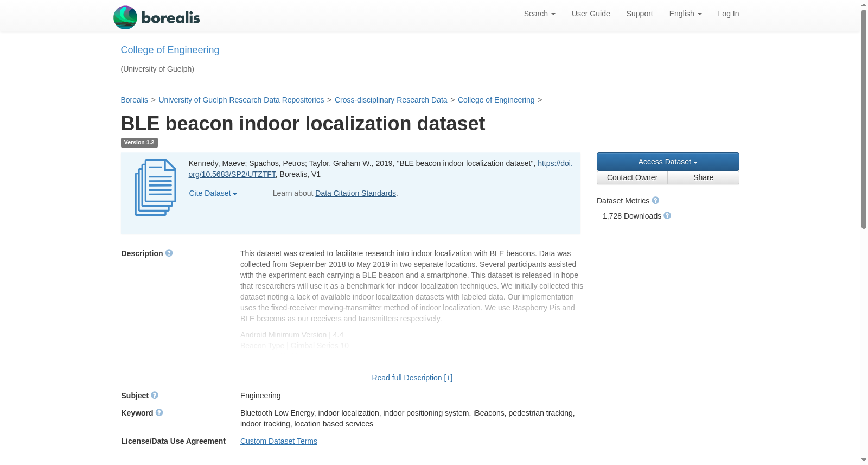868x465 pixels.
Task: Click the Log In link
Action: coord(728,14)
